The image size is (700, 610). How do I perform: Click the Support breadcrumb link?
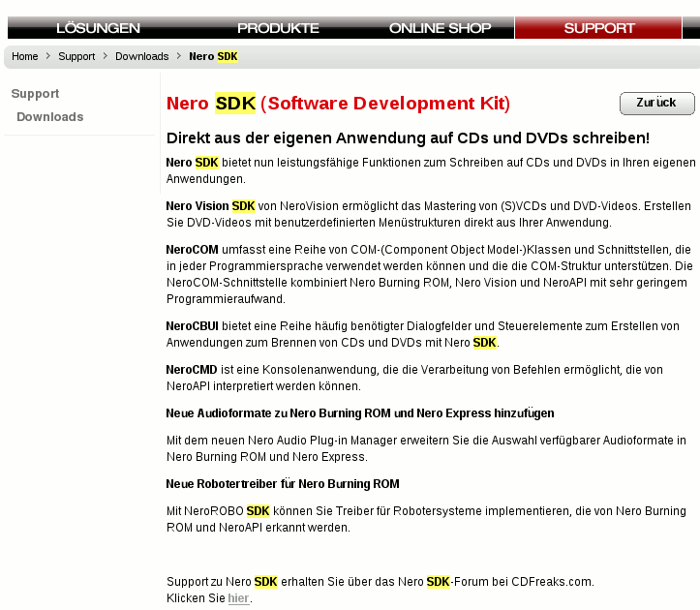(76, 56)
